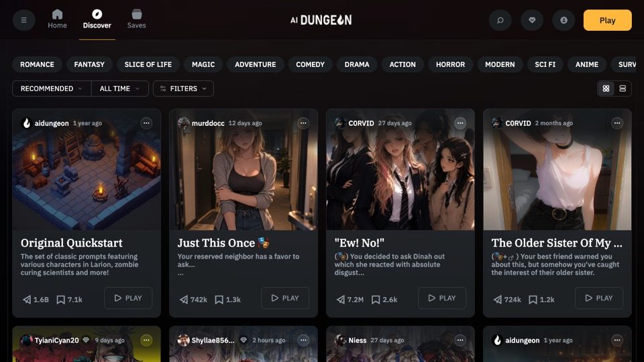Filter by DRAMA tag

[357, 64]
